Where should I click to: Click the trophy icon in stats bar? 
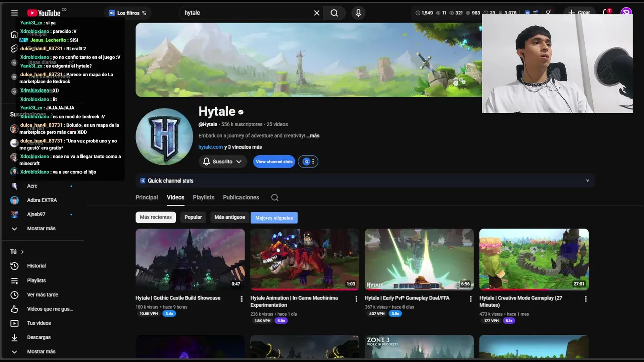(548, 13)
